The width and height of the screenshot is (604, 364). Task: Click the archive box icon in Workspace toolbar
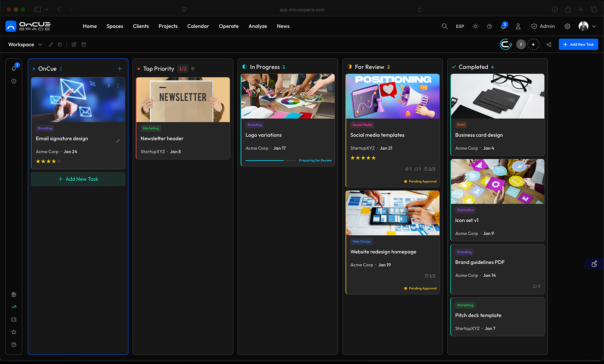83,44
